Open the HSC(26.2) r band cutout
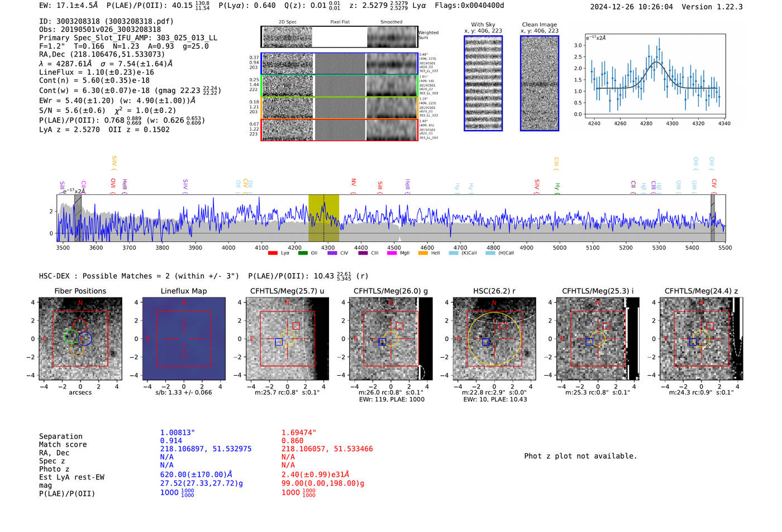Image resolution: width=782 pixels, height=532 pixels. [x=494, y=339]
